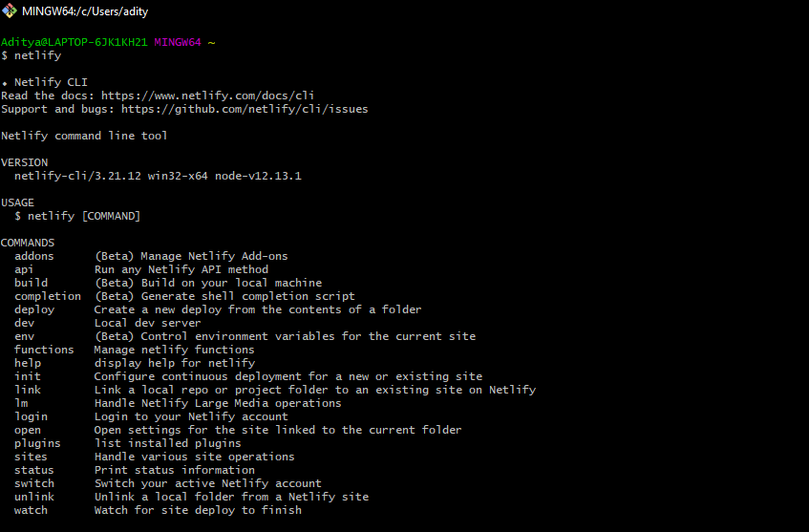Click the 'deploy' command name
Viewport: 809px width, 532px height.
(x=34, y=309)
